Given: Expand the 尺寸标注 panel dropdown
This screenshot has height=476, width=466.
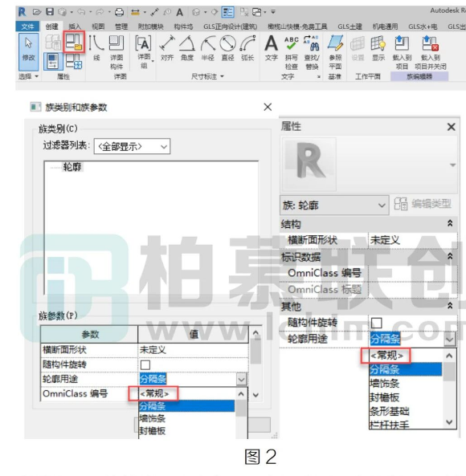Looking at the screenshot, I should click(x=207, y=76).
